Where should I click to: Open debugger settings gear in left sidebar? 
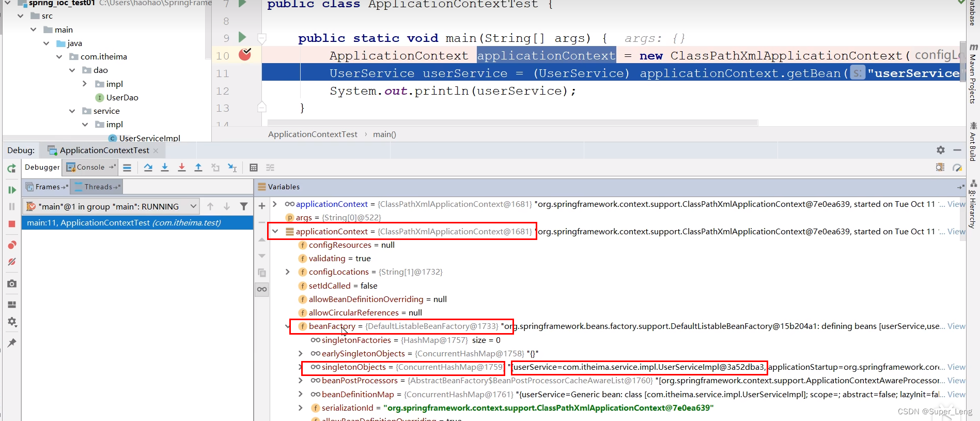point(12,322)
